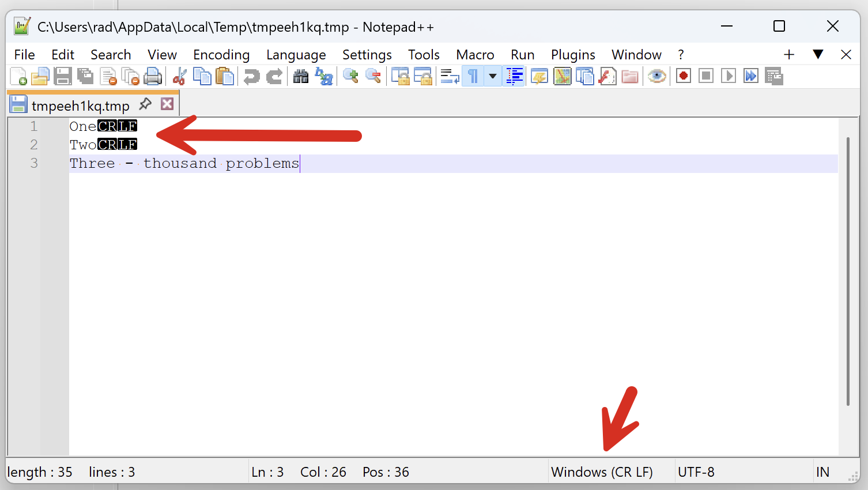
Task: Print the current document
Action: tap(153, 76)
